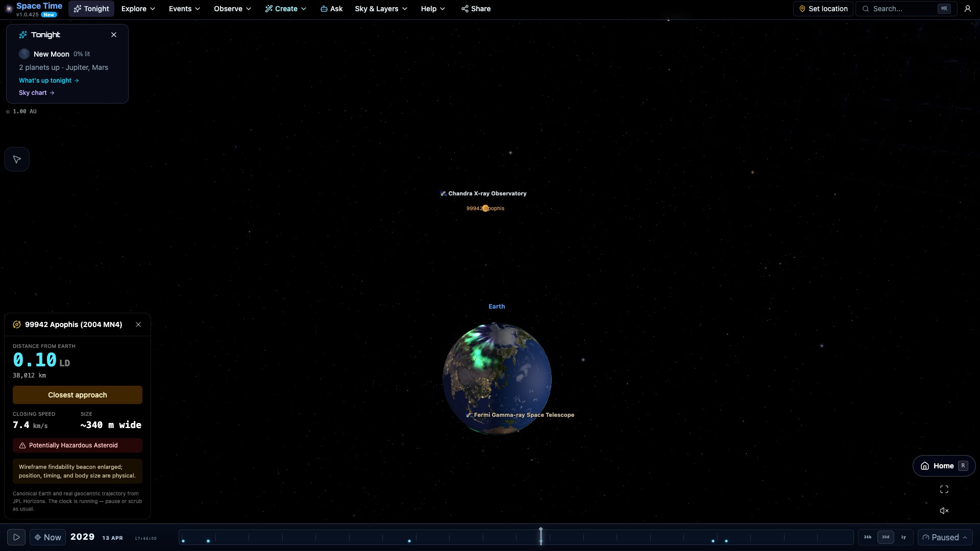Click the 7.4 km/s closing speed value
Screen dimensions: 980x551
click(30, 425)
